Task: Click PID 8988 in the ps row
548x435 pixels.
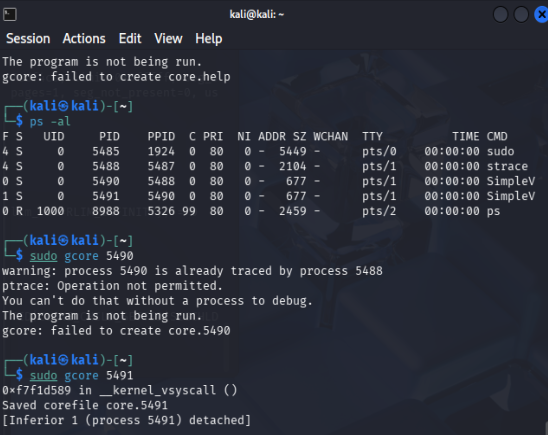Action: pyautogui.click(x=106, y=211)
